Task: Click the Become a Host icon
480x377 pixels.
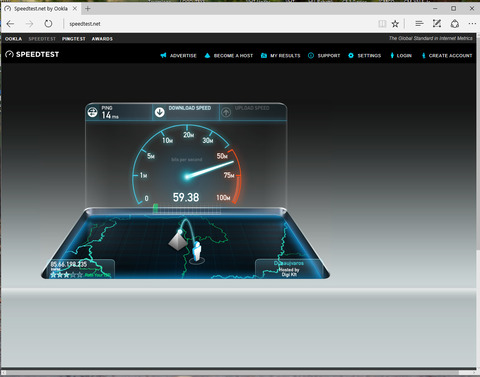Action: point(207,55)
